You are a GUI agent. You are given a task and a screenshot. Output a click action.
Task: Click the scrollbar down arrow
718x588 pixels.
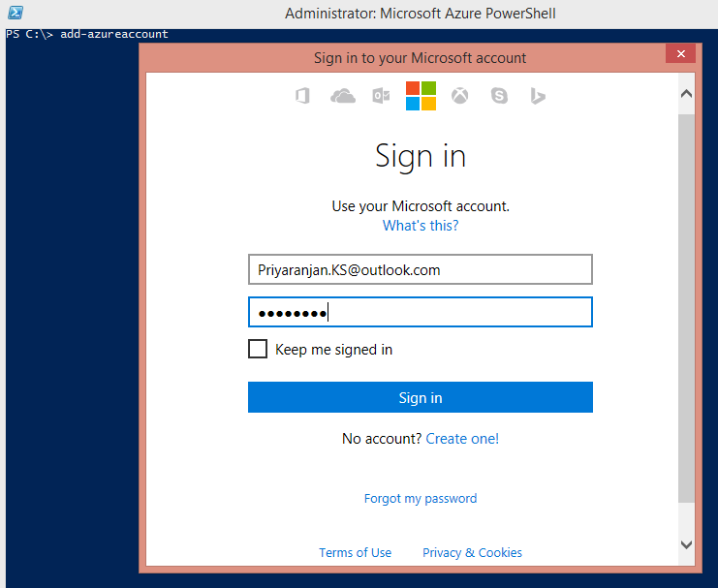pyautogui.click(x=686, y=544)
